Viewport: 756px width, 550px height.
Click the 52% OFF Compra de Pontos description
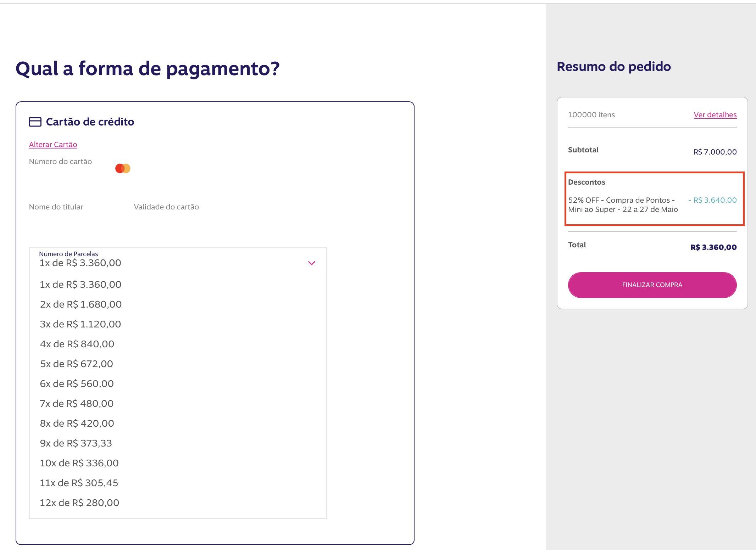click(x=623, y=205)
